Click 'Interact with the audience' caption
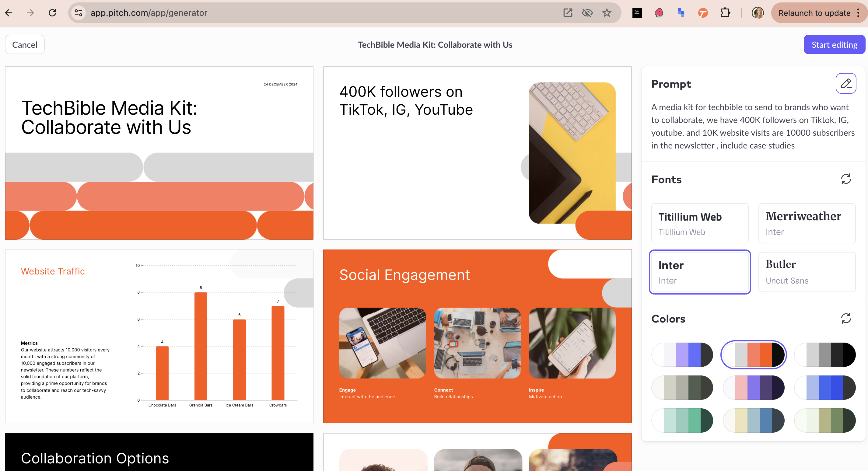868x471 pixels. point(367,397)
